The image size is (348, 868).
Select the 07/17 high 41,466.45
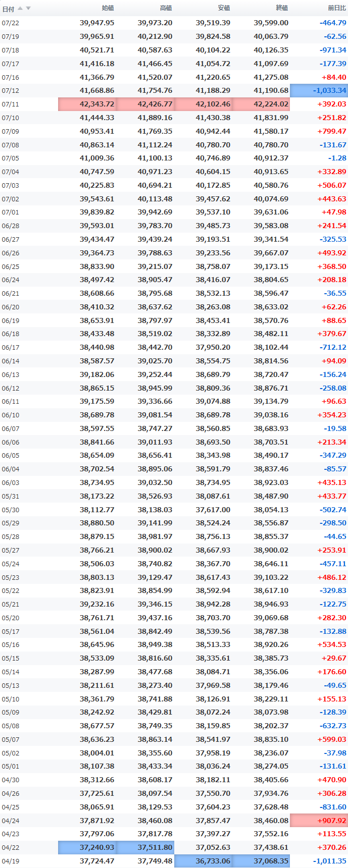click(155, 64)
